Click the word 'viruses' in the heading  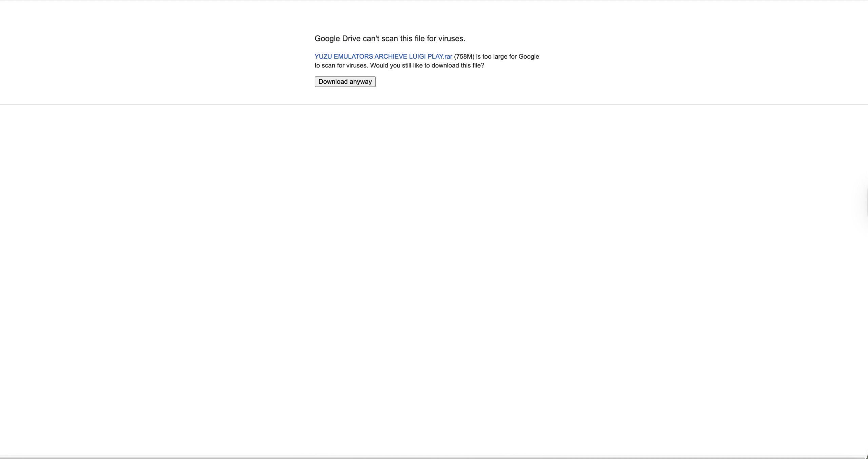tap(451, 39)
